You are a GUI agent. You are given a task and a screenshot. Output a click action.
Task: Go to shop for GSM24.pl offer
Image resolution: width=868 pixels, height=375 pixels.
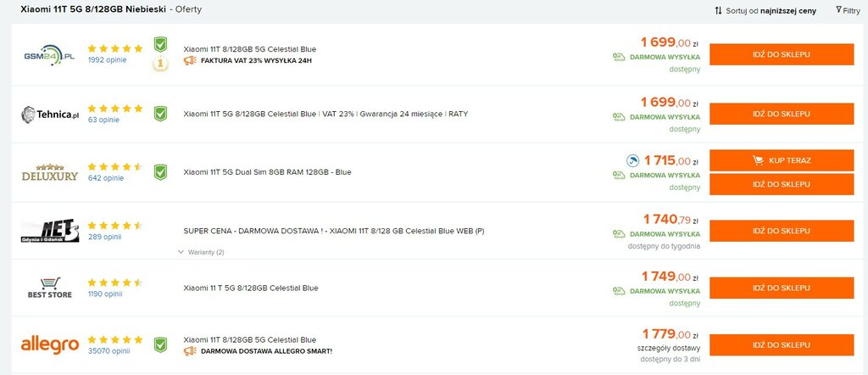pos(782,54)
